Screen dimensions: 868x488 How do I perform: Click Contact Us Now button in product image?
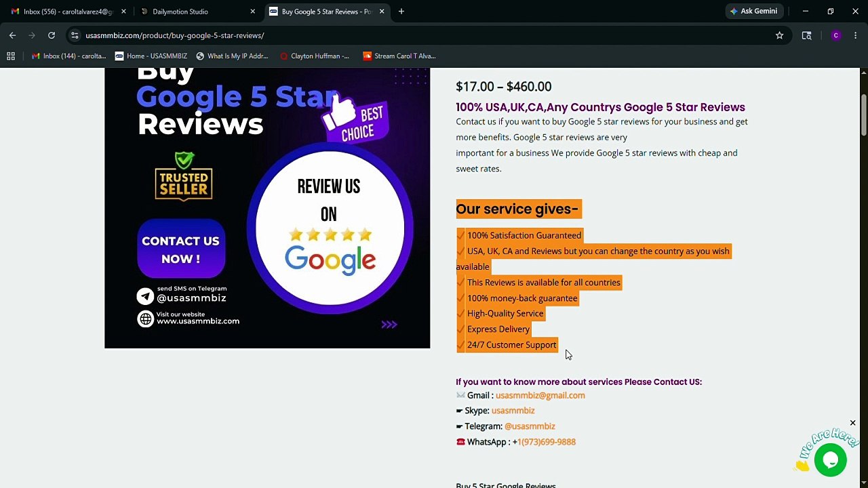coord(181,249)
